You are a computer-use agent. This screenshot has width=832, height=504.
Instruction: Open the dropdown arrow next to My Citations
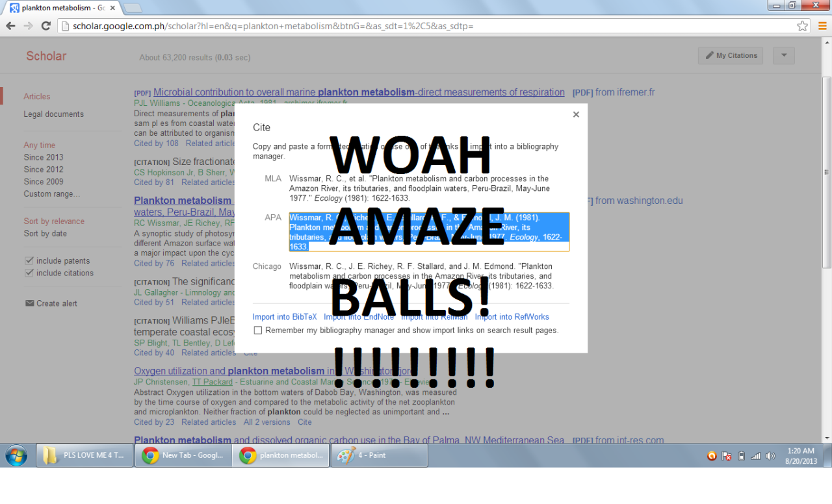coord(783,55)
